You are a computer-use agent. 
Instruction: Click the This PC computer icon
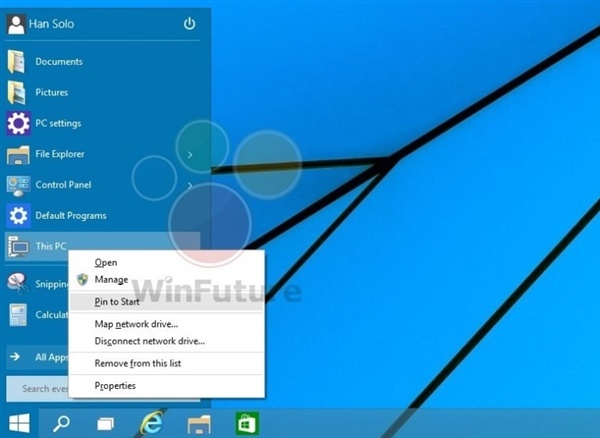click(x=18, y=246)
